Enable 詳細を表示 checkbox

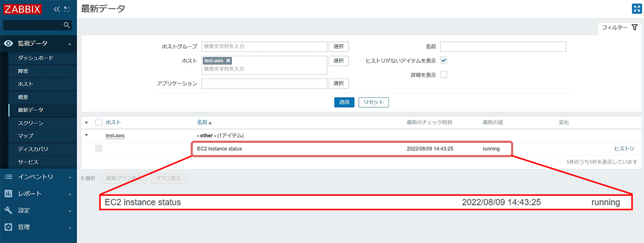(x=444, y=74)
